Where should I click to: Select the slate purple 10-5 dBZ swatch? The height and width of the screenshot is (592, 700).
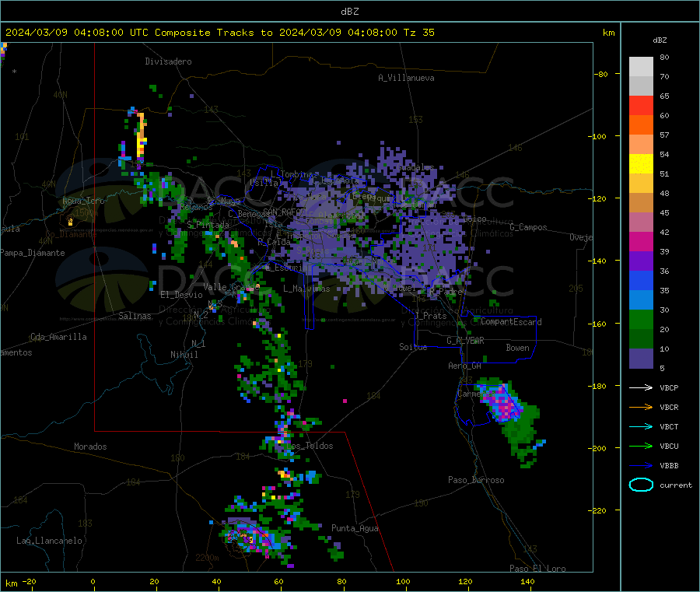point(641,358)
